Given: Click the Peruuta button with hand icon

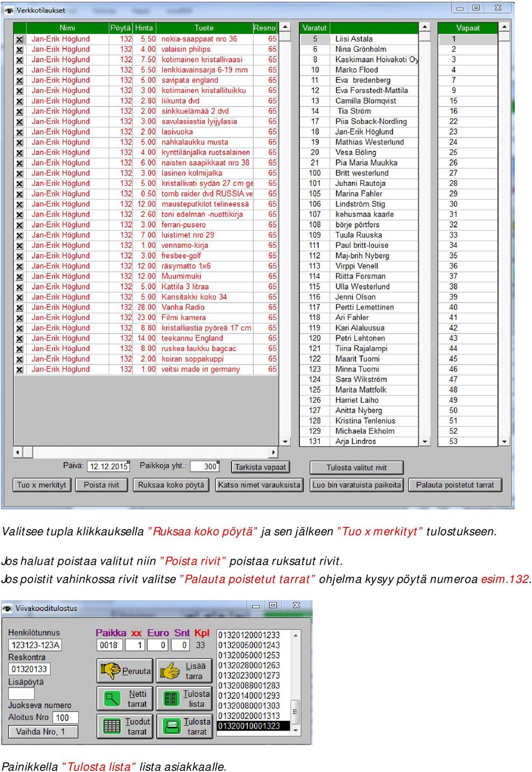Looking at the screenshot, I should (x=125, y=671).
